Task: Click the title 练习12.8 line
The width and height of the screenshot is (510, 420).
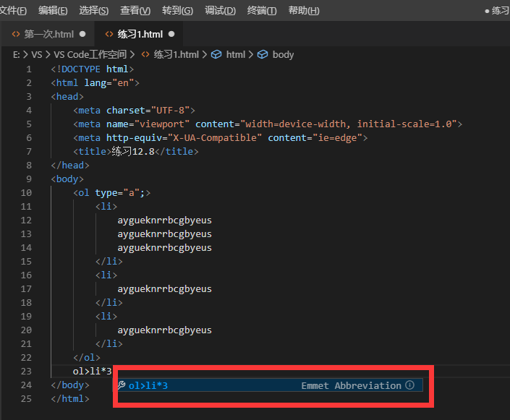Action: click(135, 152)
